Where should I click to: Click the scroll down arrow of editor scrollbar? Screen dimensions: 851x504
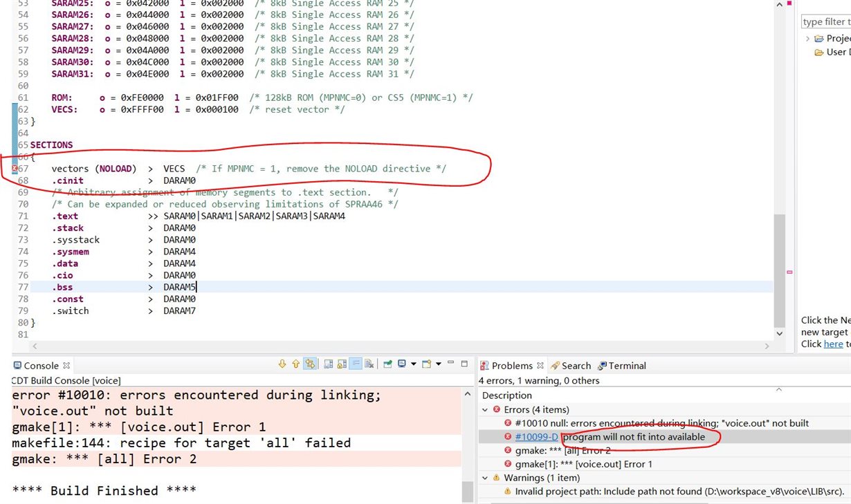click(779, 333)
